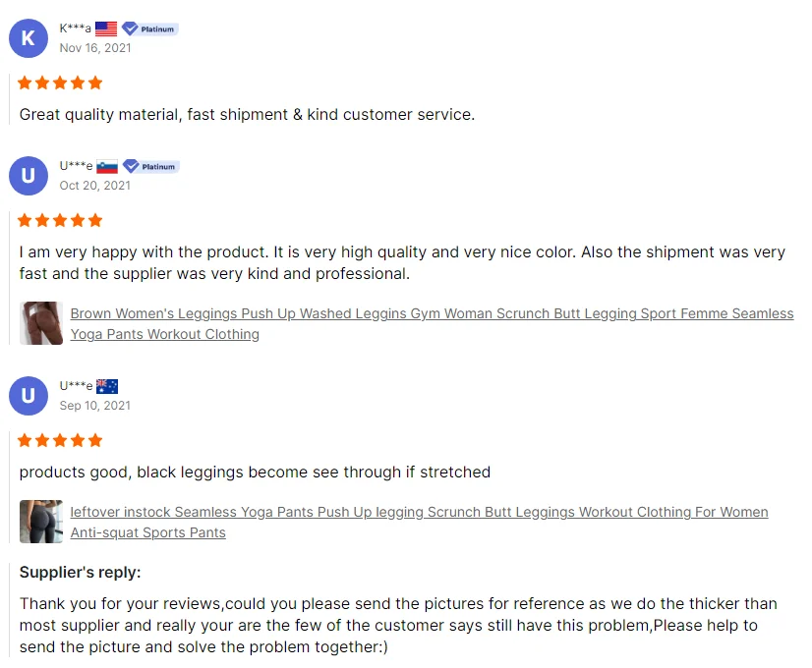The width and height of the screenshot is (812, 668).
Task: Click the U avatar on the Oct 20 review
Action: 28,176
